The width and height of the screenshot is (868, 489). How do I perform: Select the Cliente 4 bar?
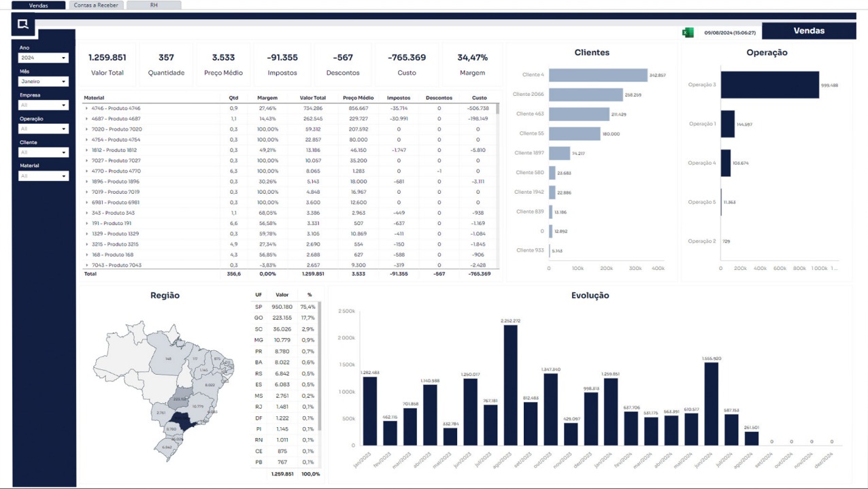point(597,75)
